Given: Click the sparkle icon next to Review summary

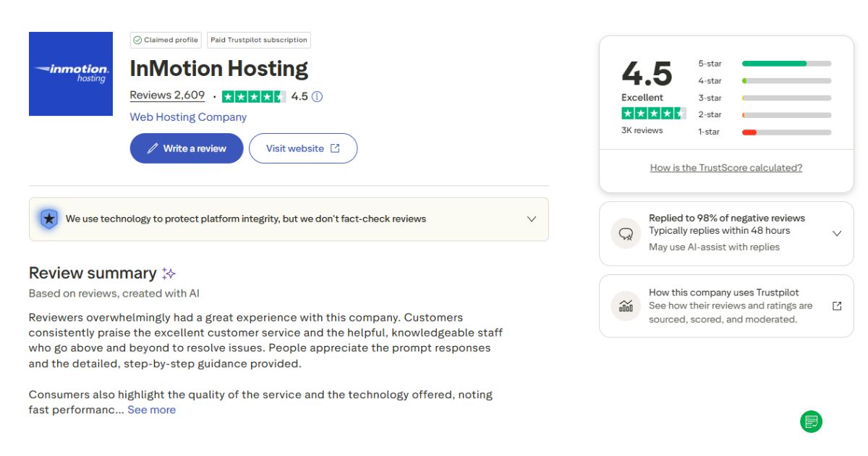Looking at the screenshot, I should pos(169,272).
